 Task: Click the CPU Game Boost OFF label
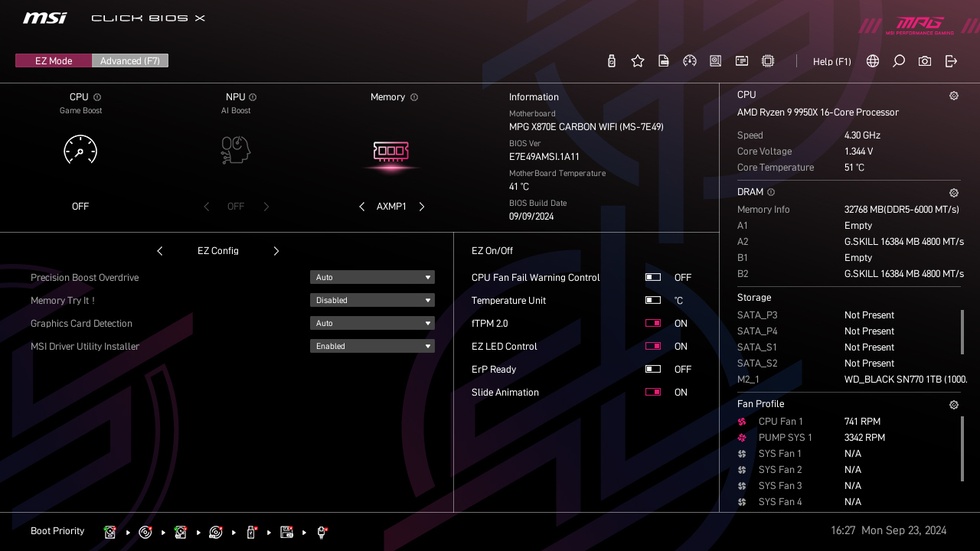[80, 206]
